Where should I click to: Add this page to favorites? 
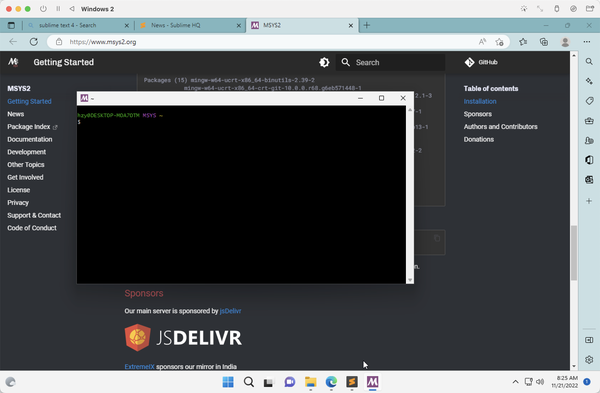(x=499, y=42)
